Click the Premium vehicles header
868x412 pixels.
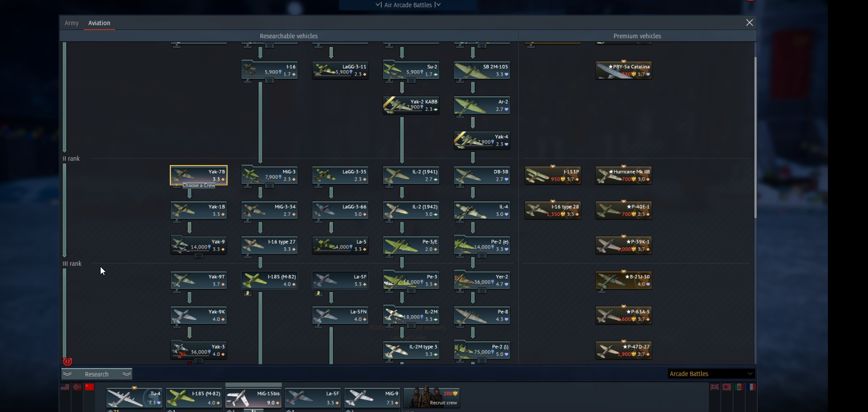click(x=637, y=36)
